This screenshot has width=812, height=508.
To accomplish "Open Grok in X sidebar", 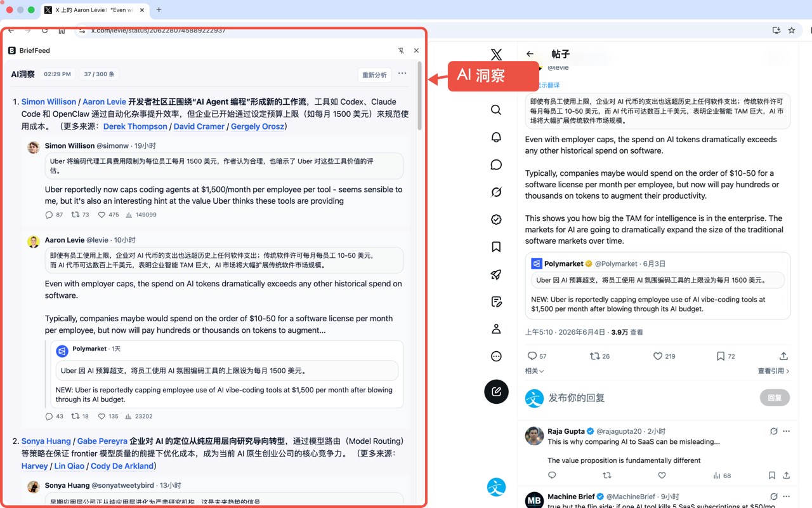I will click(496, 192).
